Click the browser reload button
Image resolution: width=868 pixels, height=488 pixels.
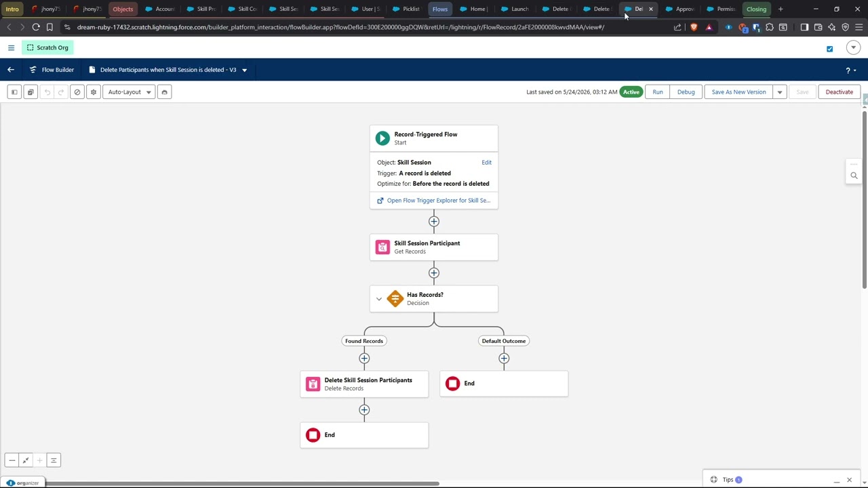36,27
